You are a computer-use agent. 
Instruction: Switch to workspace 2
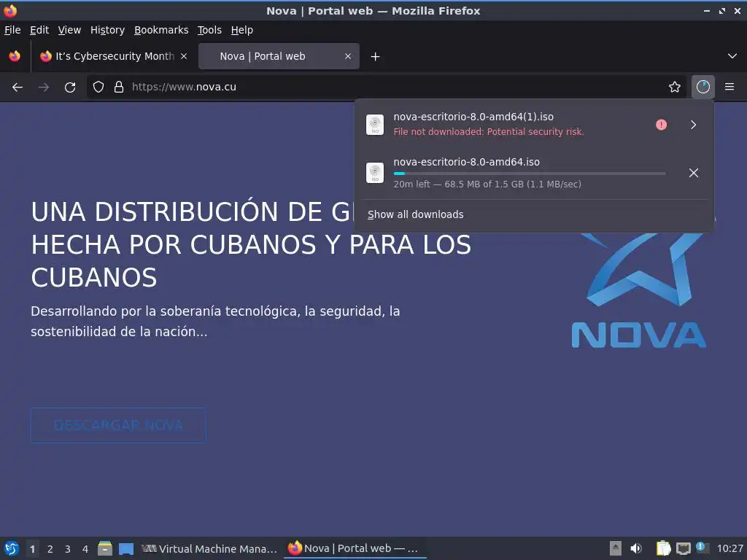[x=50, y=549]
